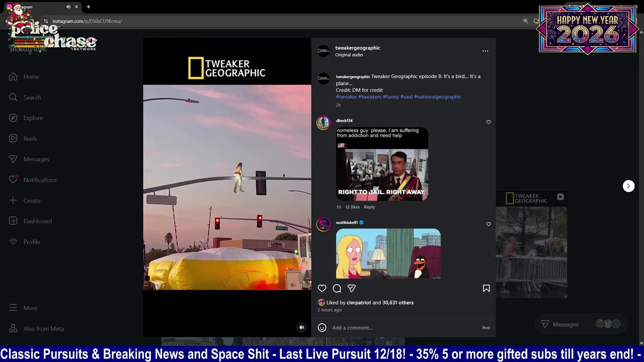Image resolution: width=644 pixels, height=362 pixels.
Task: Click the browser address bar URL
Action: coord(87,21)
